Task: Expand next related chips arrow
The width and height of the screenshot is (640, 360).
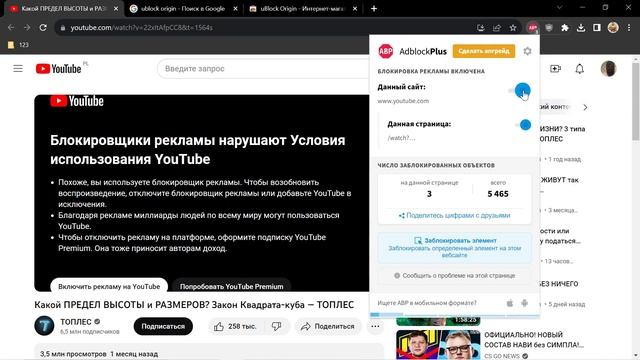Action: 585,107
